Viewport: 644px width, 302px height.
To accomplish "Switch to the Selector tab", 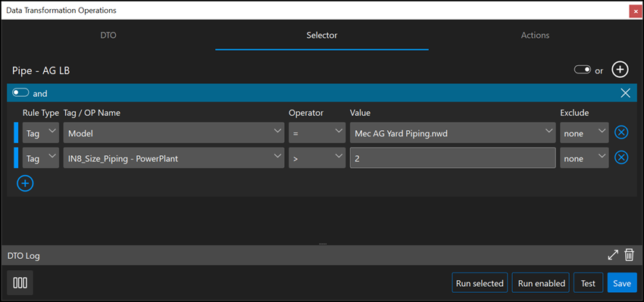I will pyautogui.click(x=322, y=36).
